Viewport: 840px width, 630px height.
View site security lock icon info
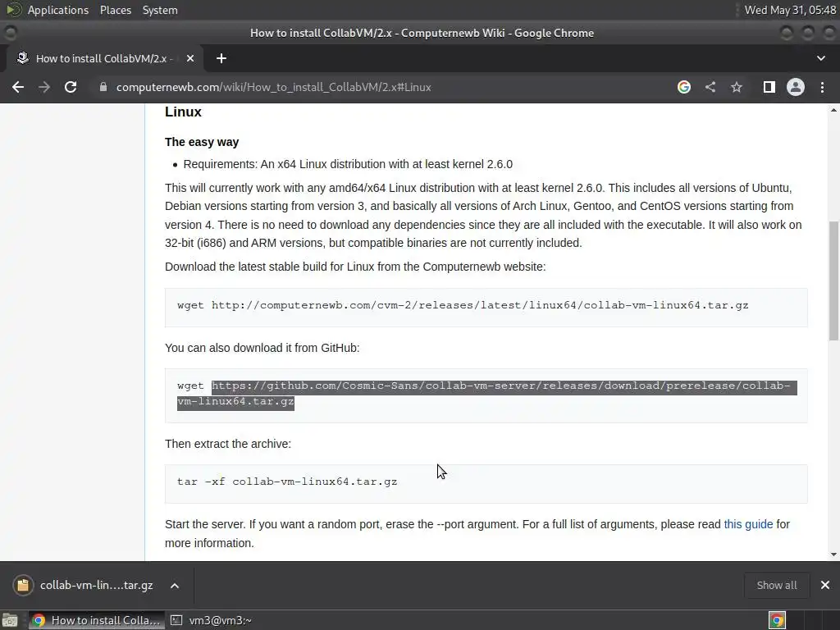coord(103,87)
